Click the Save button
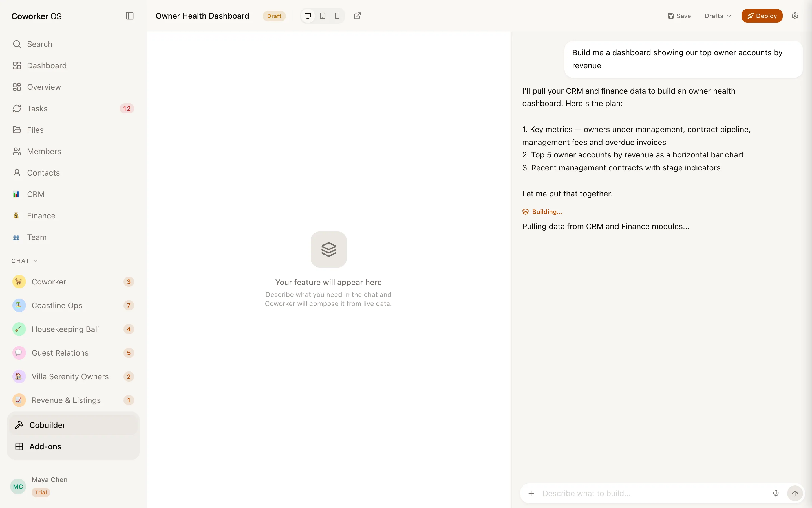Image resolution: width=812 pixels, height=508 pixels. tap(679, 16)
